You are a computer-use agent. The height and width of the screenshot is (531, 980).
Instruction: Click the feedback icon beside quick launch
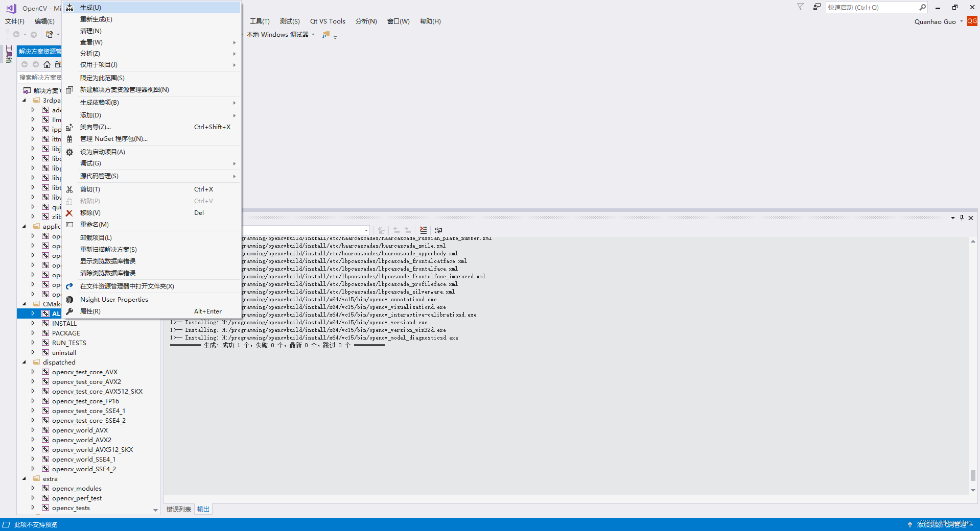coord(816,7)
